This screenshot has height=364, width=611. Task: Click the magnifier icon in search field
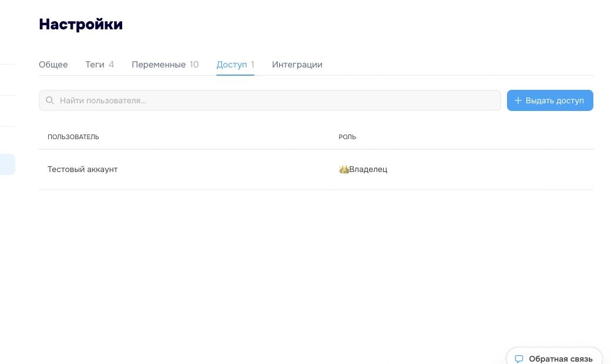pyautogui.click(x=50, y=100)
